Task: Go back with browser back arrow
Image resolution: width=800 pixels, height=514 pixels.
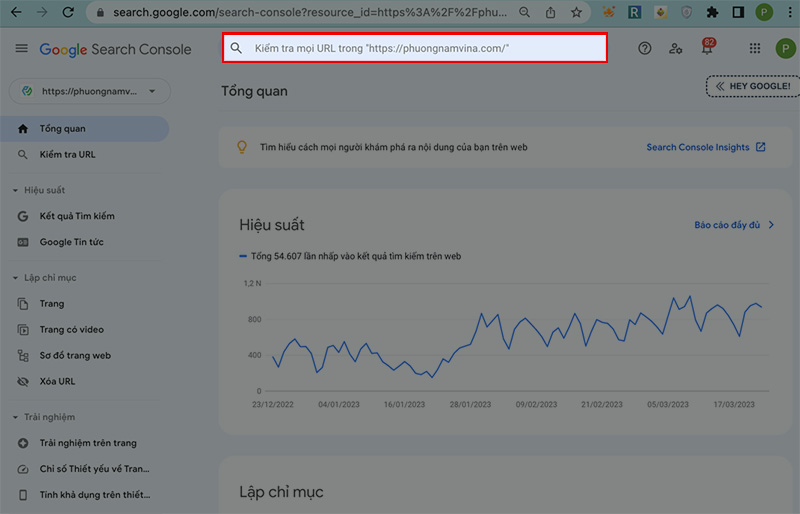Action: 16,12
